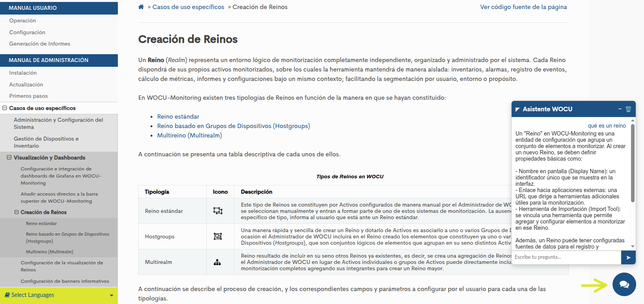Click the "qué es un reino" chat message
644x304 pixels.
[x=607, y=126]
